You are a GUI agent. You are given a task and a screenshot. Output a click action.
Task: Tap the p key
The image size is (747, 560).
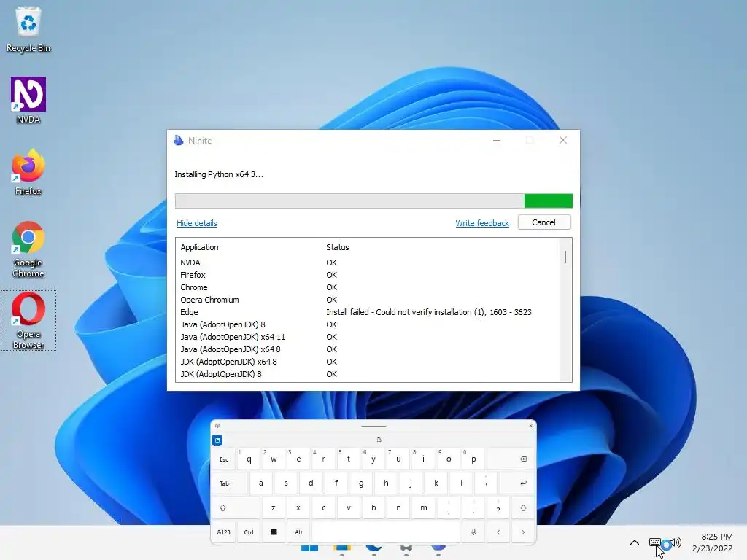473,459
